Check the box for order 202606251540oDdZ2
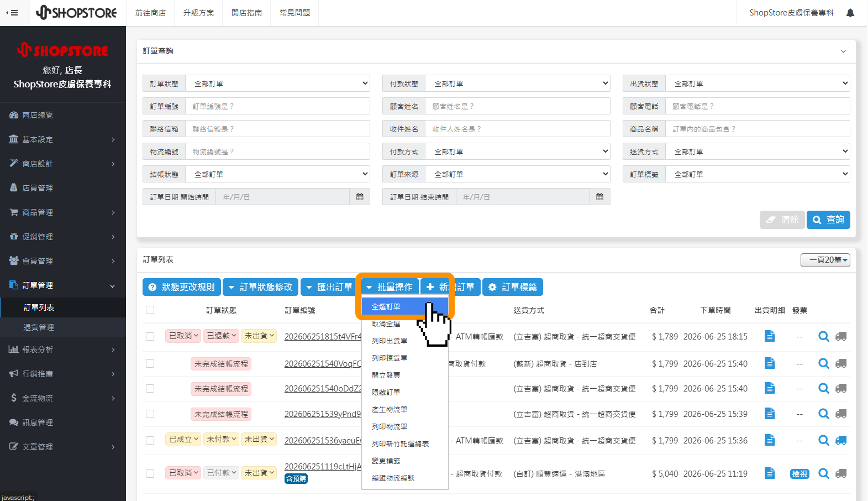This screenshot has height=501, width=868. tap(150, 388)
